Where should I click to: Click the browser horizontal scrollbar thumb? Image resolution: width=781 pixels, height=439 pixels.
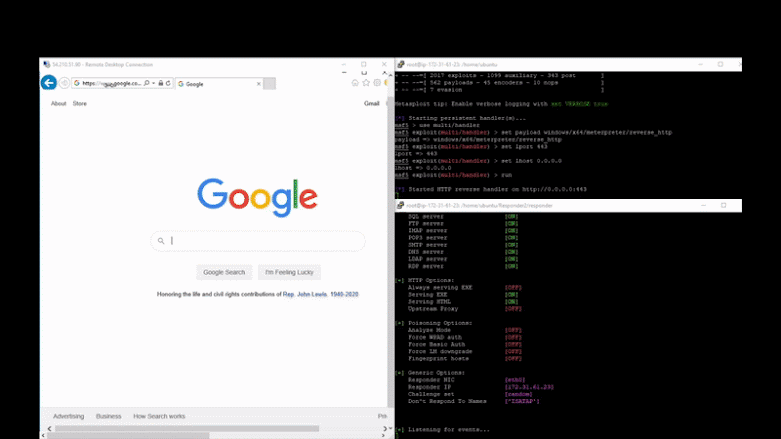tap(187, 429)
